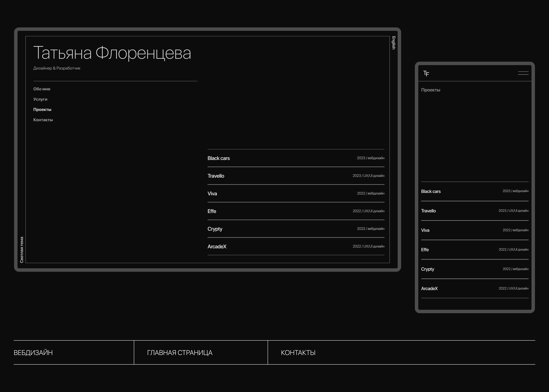Open Crypty project in desktop list
The height and width of the screenshot is (392, 549).
coord(215,229)
